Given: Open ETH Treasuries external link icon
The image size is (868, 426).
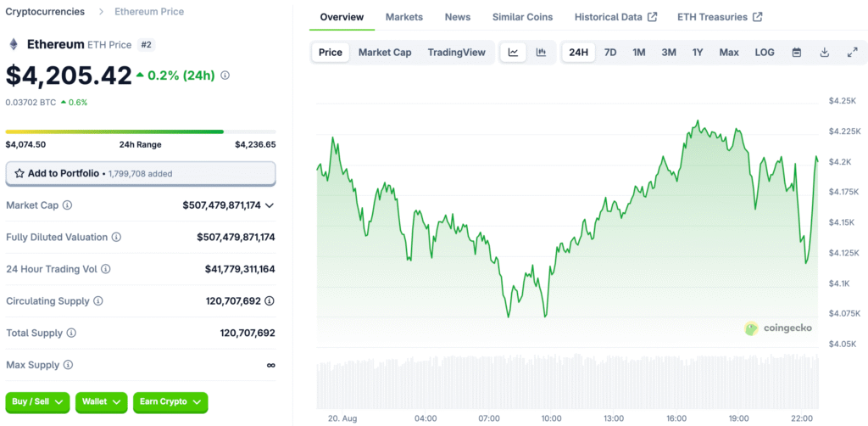Looking at the screenshot, I should tap(757, 17).
